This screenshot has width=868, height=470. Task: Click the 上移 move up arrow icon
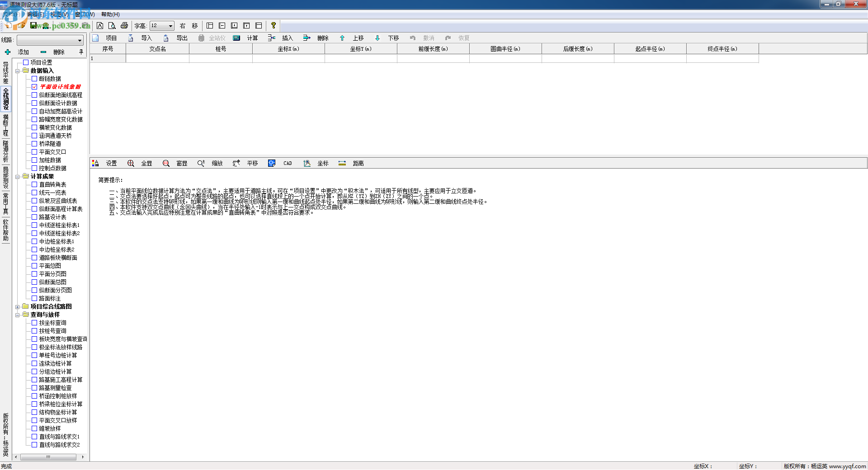342,38
